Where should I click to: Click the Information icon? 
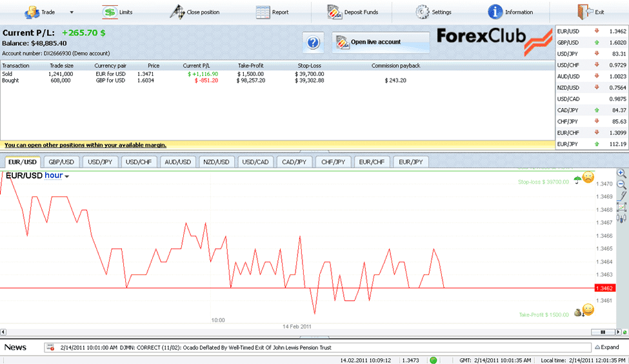pyautogui.click(x=495, y=12)
